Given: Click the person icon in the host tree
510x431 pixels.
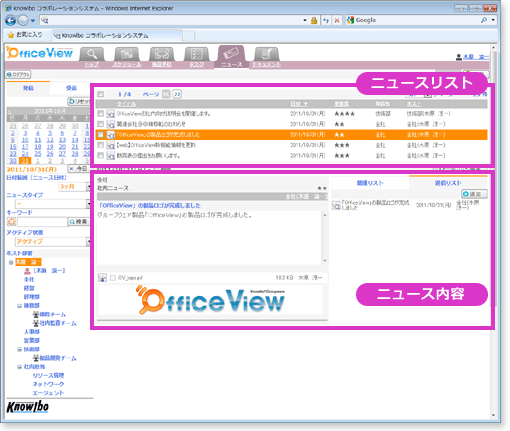Looking at the screenshot, I should [x=27, y=271].
